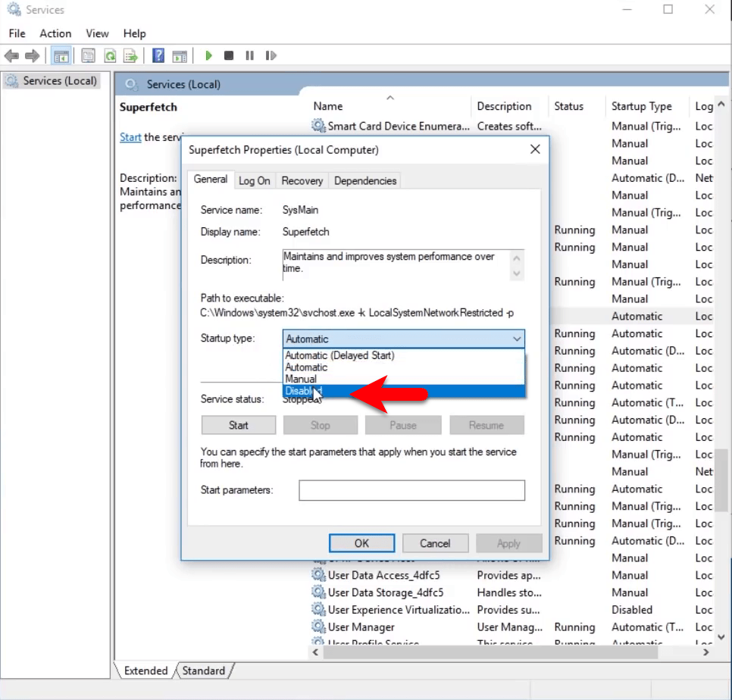732x700 pixels.
Task: Click Cancel in Superfetch Properties
Action: (435, 543)
